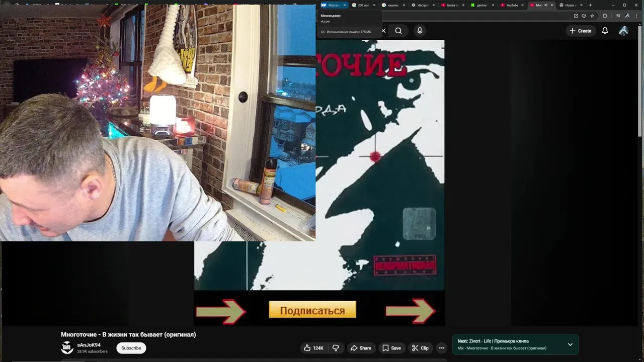Click the page vertical scrollbar
The height and width of the screenshot is (362, 644).
(641, 80)
